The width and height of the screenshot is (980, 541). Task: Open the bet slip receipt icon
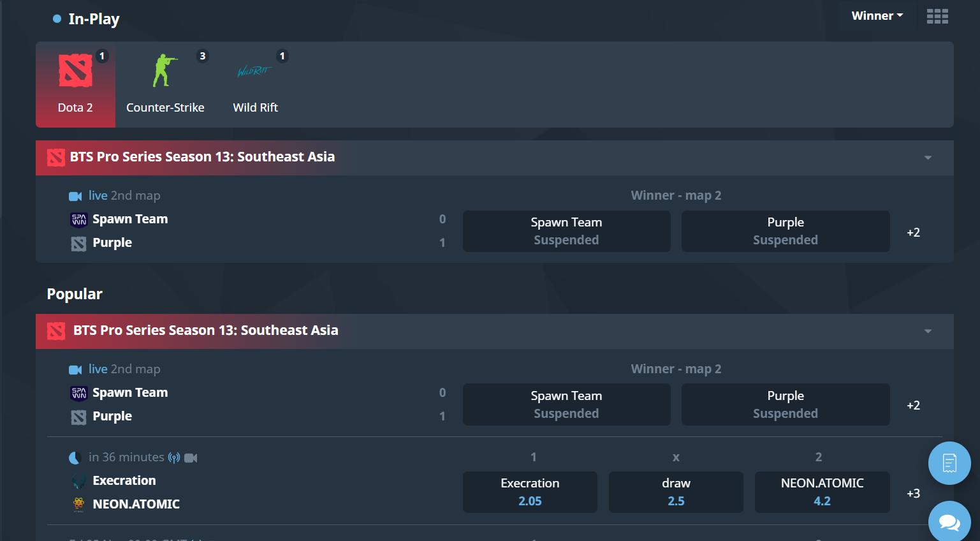coord(949,463)
